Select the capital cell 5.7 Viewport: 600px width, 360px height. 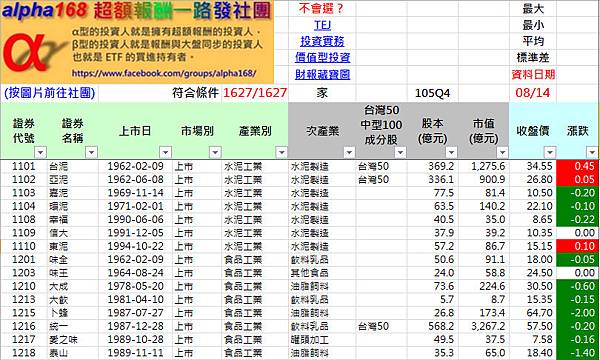(432, 300)
